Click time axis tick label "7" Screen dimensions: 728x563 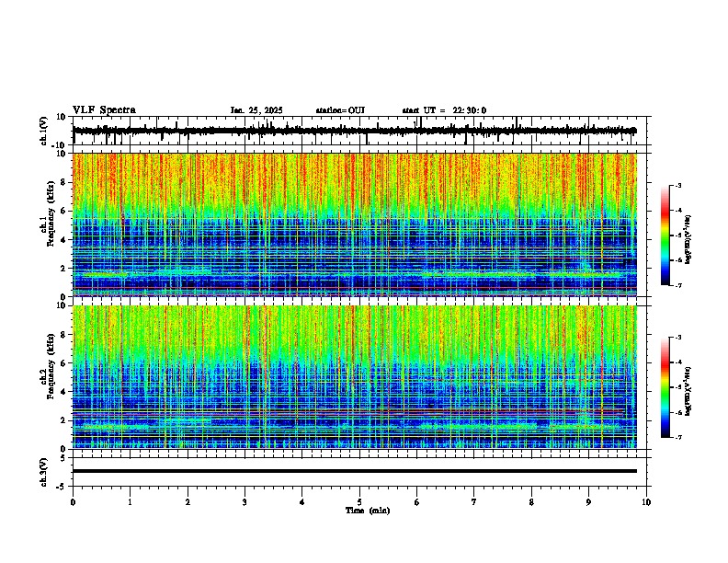474,502
